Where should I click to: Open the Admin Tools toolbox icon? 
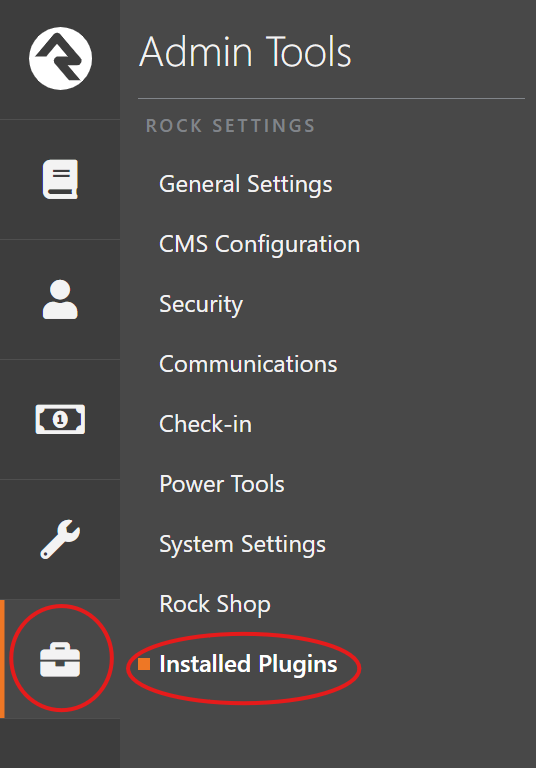point(60,660)
